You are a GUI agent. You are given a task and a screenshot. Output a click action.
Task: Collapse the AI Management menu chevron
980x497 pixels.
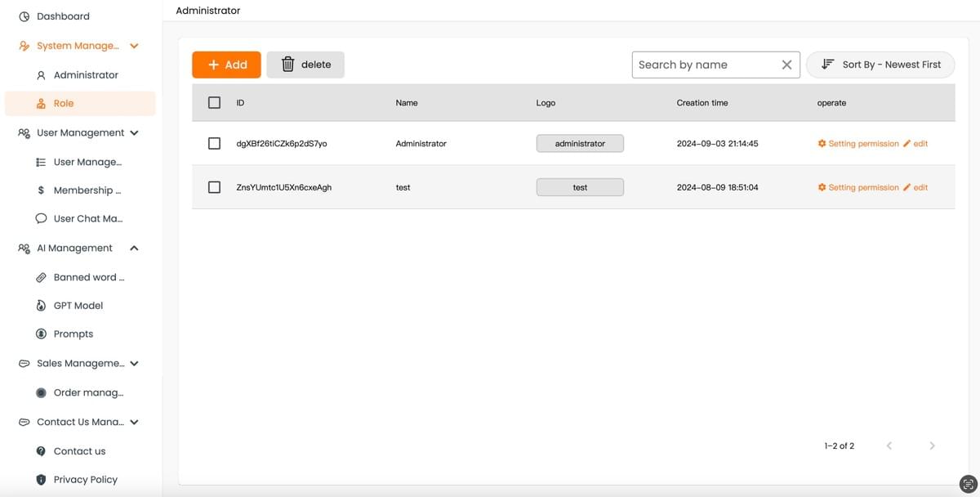[x=134, y=248]
